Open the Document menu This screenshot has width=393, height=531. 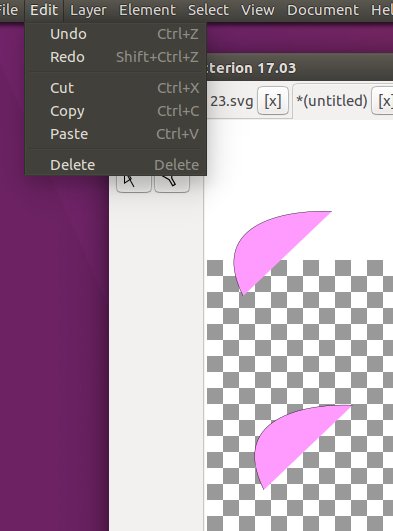click(x=323, y=10)
